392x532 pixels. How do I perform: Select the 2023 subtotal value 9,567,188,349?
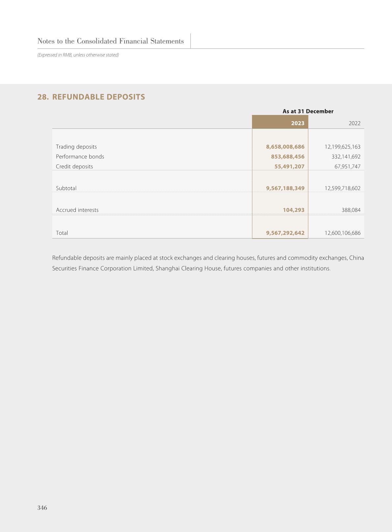pos(285,188)
